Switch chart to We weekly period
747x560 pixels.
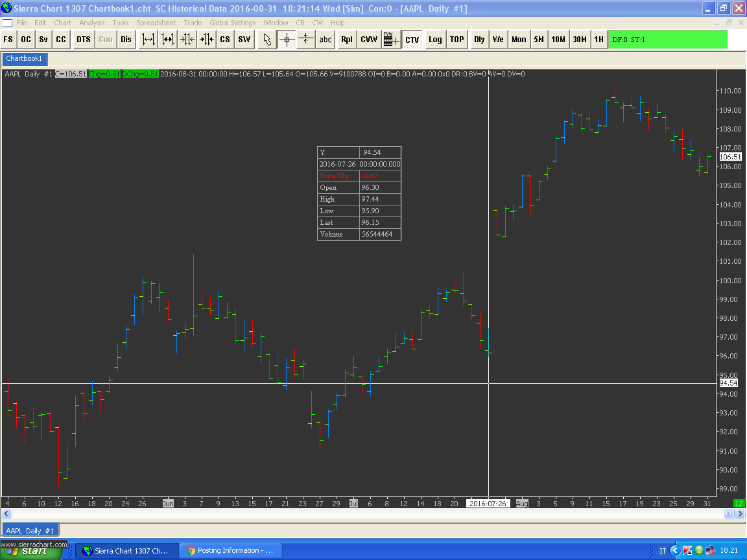[x=498, y=40]
